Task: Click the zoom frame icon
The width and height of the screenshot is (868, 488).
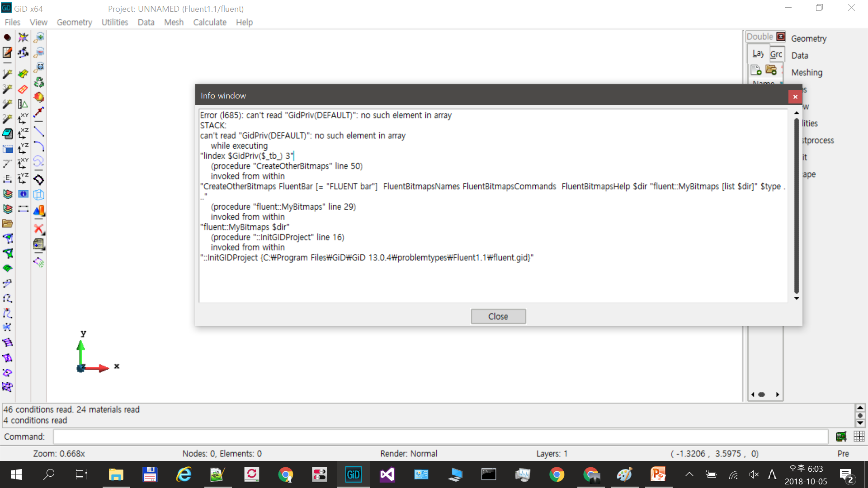Action: pyautogui.click(x=39, y=67)
